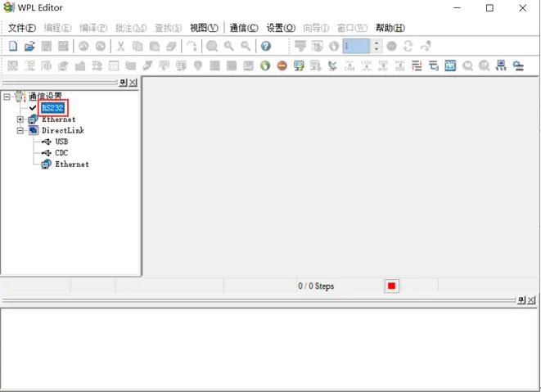Collapse the DirectLink tree node

[x=20, y=130]
